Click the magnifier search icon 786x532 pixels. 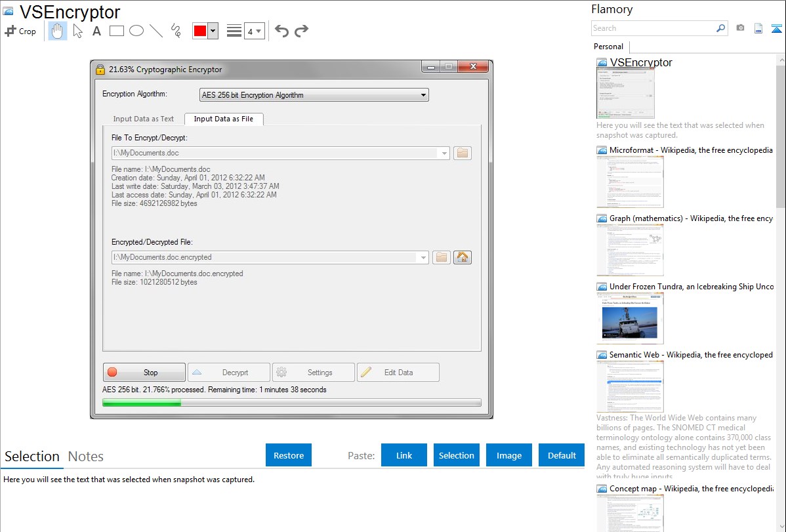(x=720, y=28)
